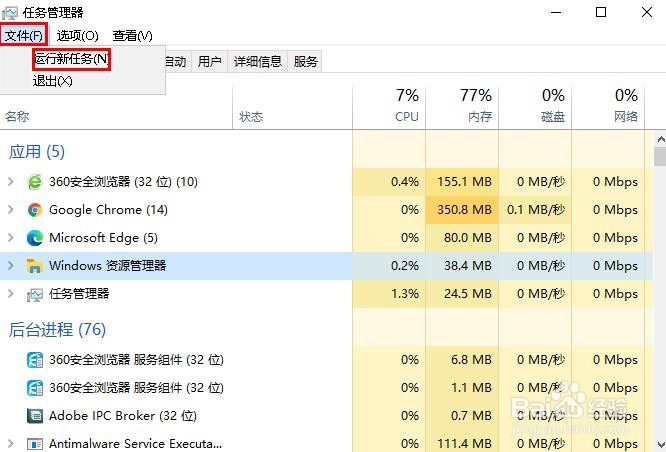Expand the Antimalware Service Executable entry
The width and height of the screenshot is (666, 452).
click(11, 444)
